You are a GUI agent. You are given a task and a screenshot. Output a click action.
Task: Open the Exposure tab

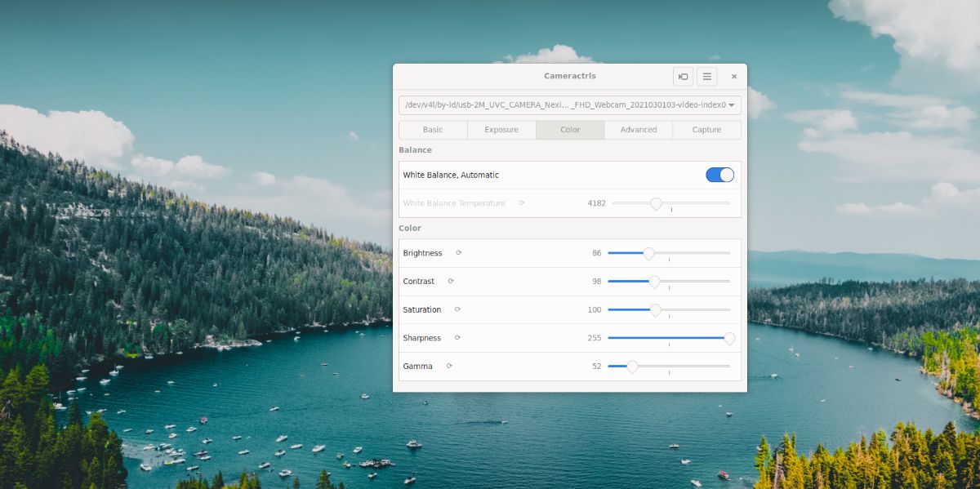501,130
